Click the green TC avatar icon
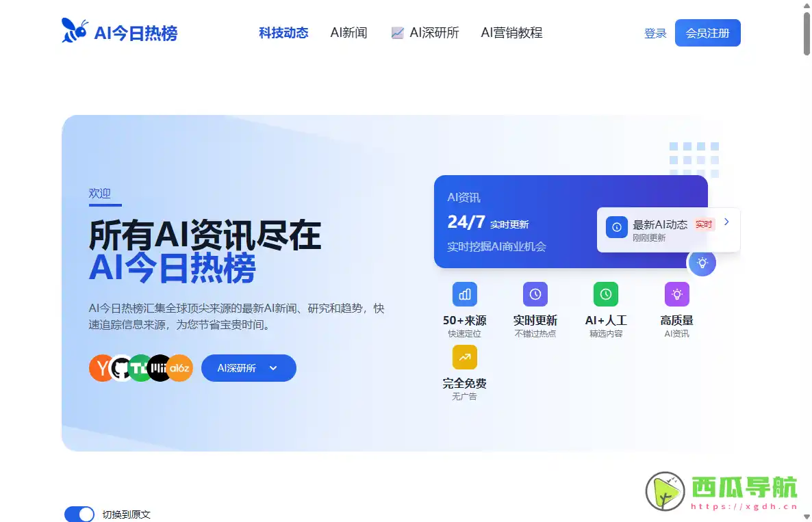 (140, 368)
